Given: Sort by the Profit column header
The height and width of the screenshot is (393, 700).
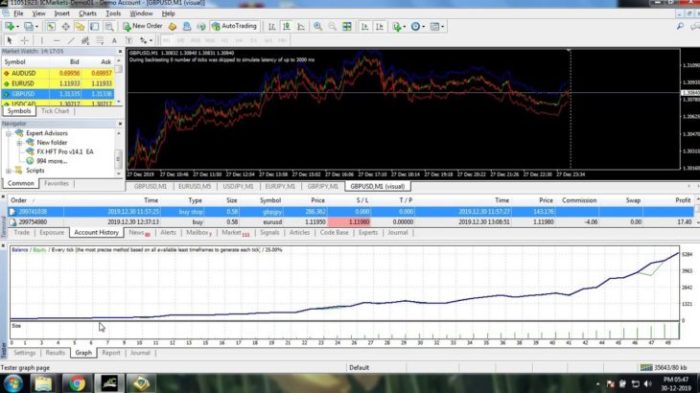Looking at the screenshot, I should 683,200.
